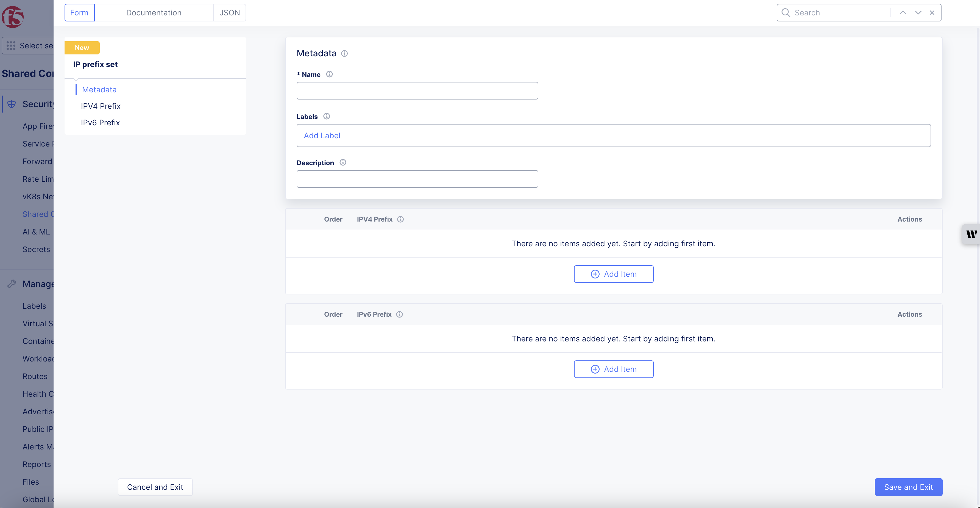The width and height of the screenshot is (980, 508).
Task: Switch to the JSON tab
Action: pos(229,13)
